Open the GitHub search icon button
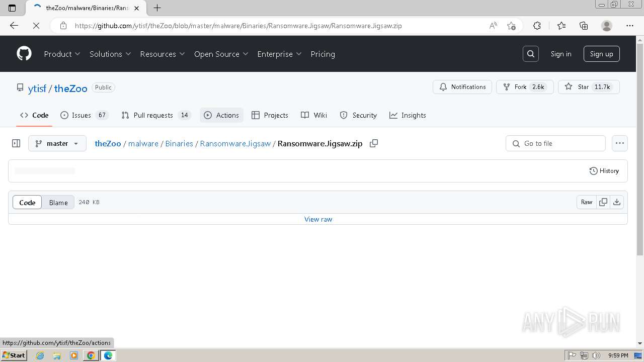 tap(531, 54)
